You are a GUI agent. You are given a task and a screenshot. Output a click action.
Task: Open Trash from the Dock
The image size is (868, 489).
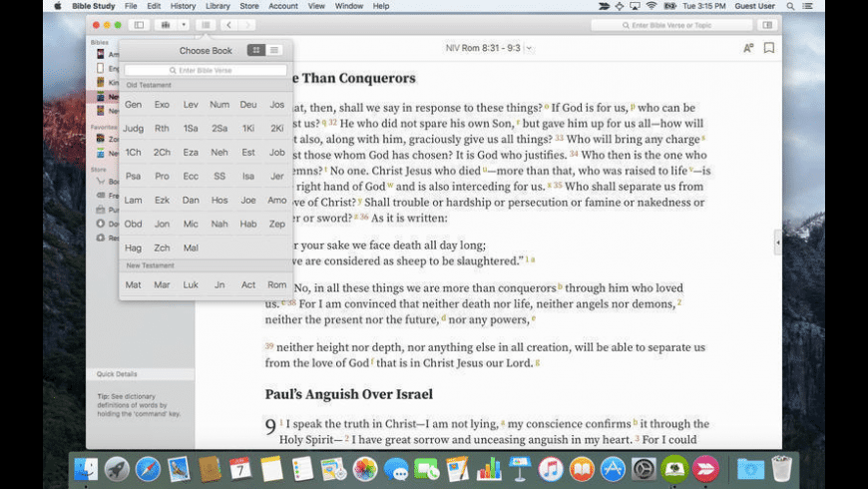[x=781, y=470]
